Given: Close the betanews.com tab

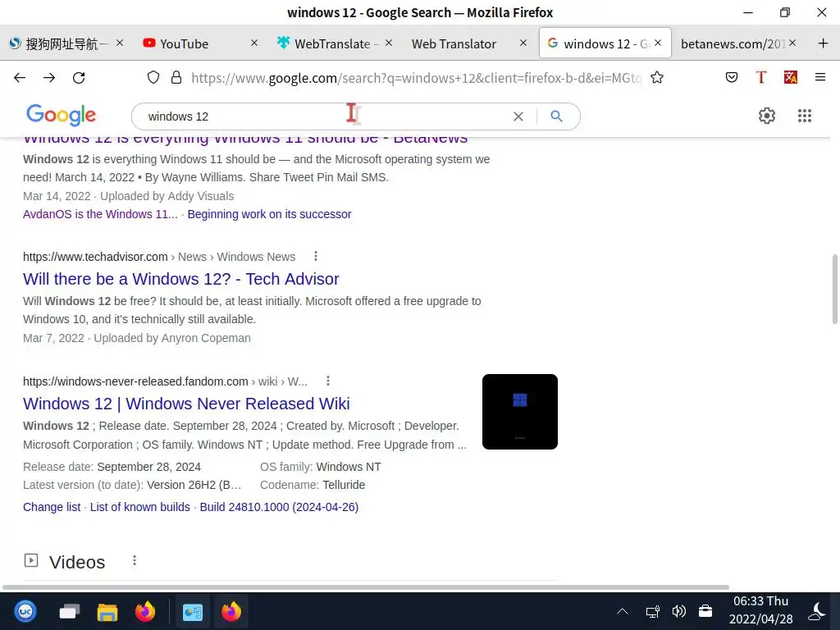Looking at the screenshot, I should click(792, 43).
